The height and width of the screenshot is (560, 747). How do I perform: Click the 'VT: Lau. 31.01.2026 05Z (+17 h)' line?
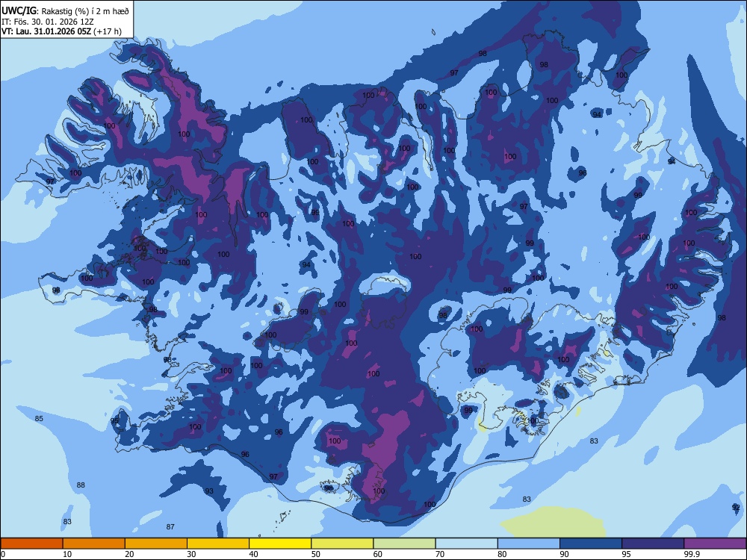[x=61, y=31]
